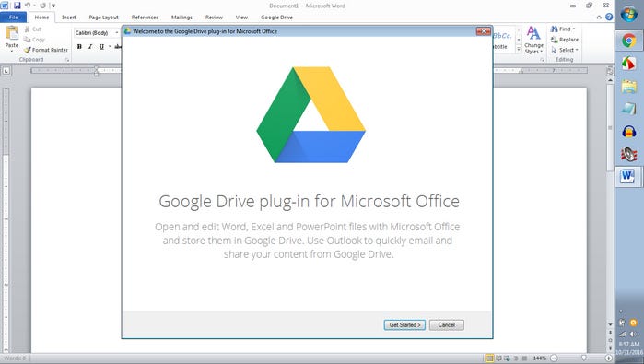Open the Mailings tab
Screen dimensions: 644x364
pos(181,18)
